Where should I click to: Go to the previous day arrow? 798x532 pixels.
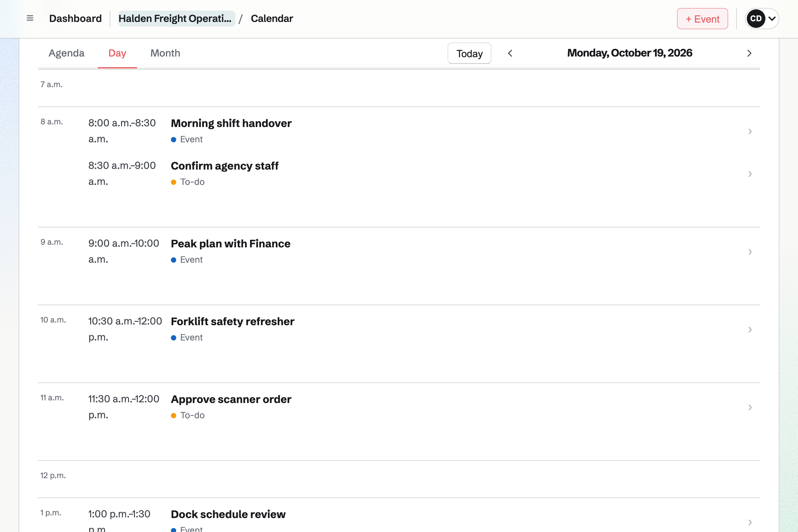510,53
